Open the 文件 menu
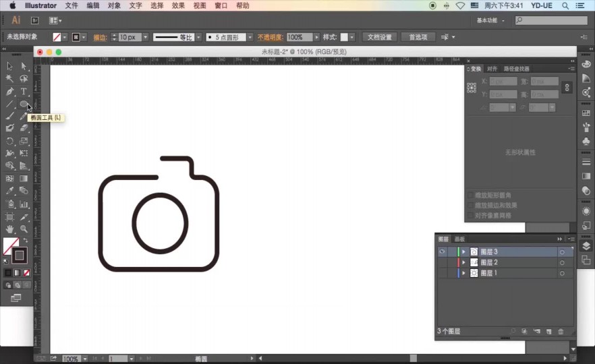This screenshot has width=595, height=364. point(72,5)
